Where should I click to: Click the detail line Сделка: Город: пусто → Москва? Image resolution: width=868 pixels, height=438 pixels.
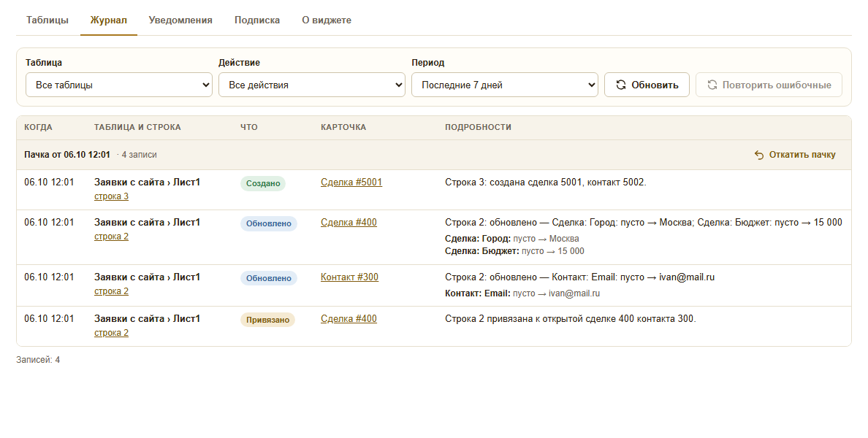click(512, 239)
